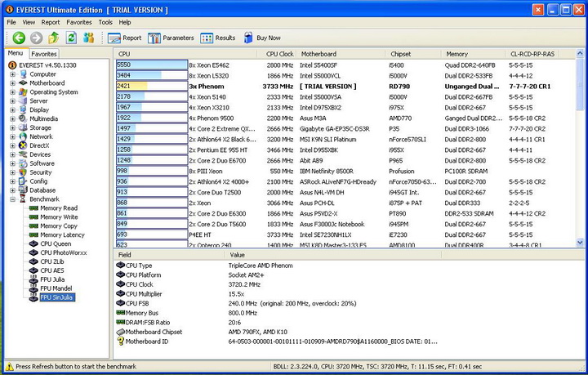Click the CPU Queen benchmark icon
Screen dimensions: 588x375
(x=33, y=243)
